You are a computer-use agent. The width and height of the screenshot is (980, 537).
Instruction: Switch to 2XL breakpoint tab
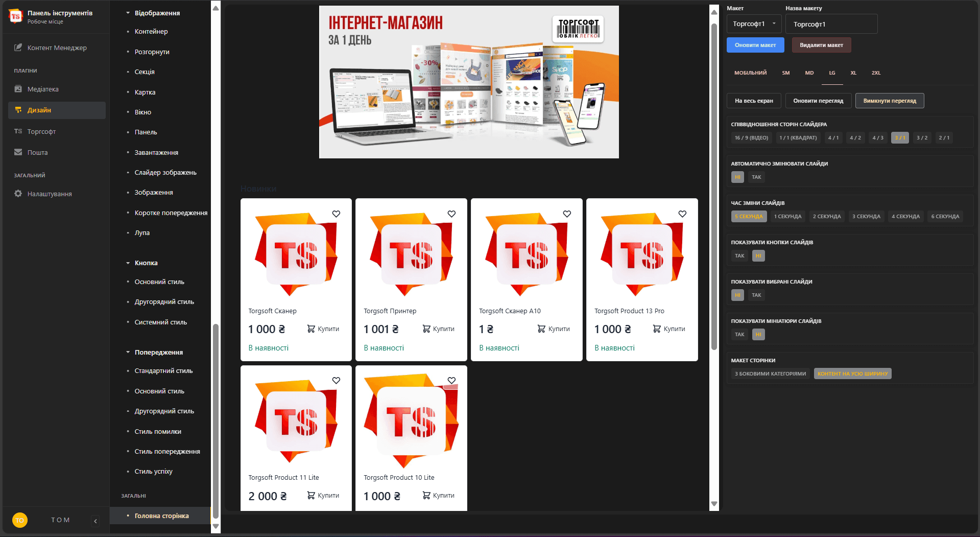876,73
